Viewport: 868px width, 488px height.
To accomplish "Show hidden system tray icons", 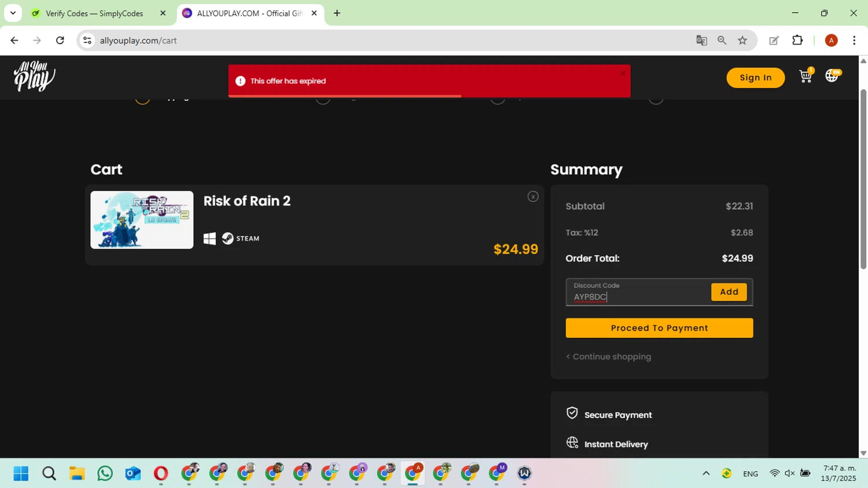I will pos(706,474).
